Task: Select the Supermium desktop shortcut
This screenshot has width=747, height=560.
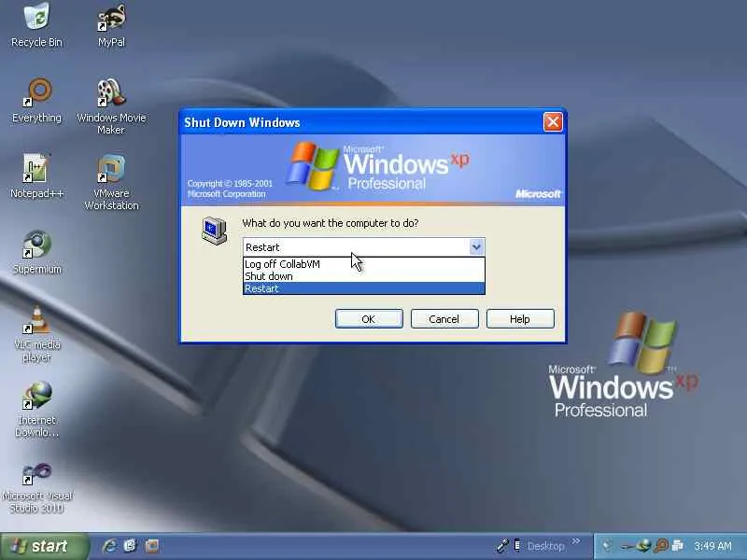Action: 36,252
